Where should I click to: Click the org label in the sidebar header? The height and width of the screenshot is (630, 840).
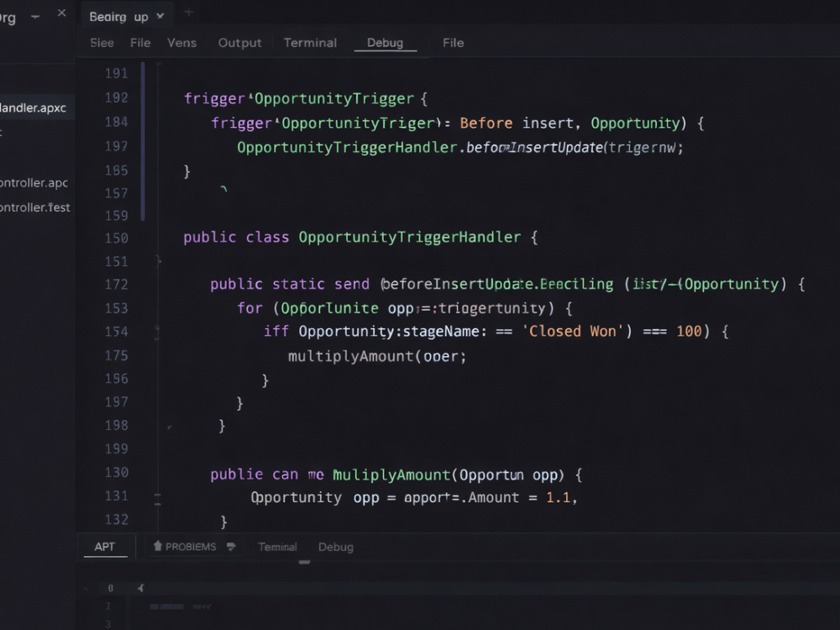coord(8,18)
